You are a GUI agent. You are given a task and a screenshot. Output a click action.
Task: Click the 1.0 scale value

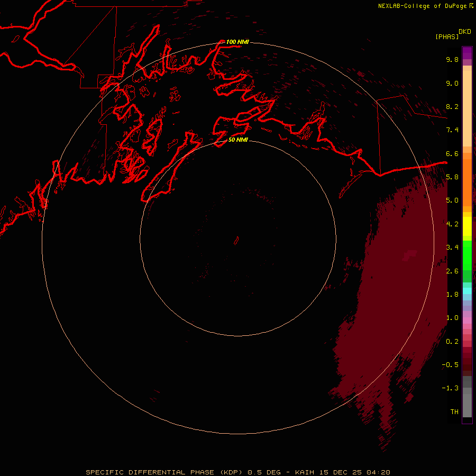452,318
